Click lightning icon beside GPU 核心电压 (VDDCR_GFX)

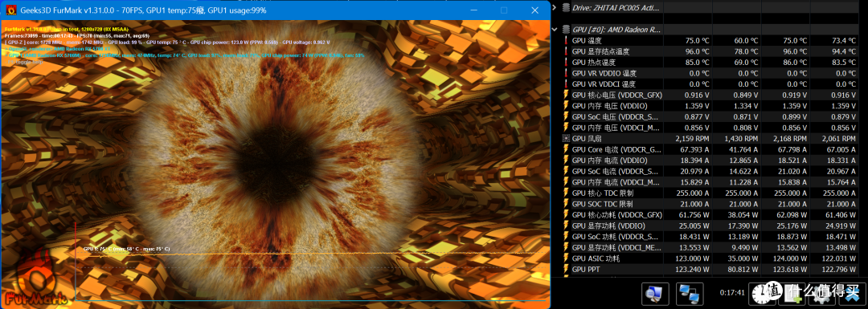click(x=567, y=95)
